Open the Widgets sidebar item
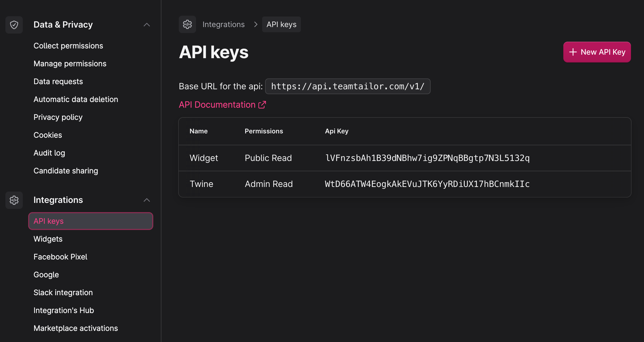Viewport: 644px width, 342px height. tap(48, 239)
